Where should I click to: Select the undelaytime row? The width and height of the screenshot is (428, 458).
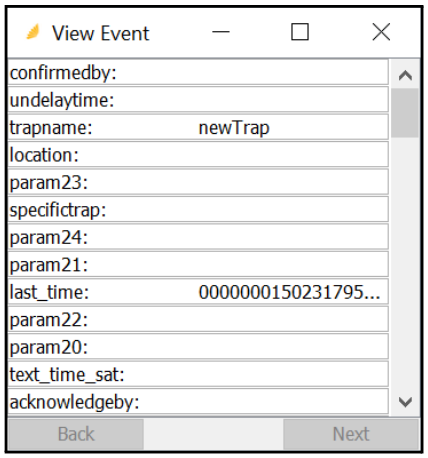[x=198, y=100]
